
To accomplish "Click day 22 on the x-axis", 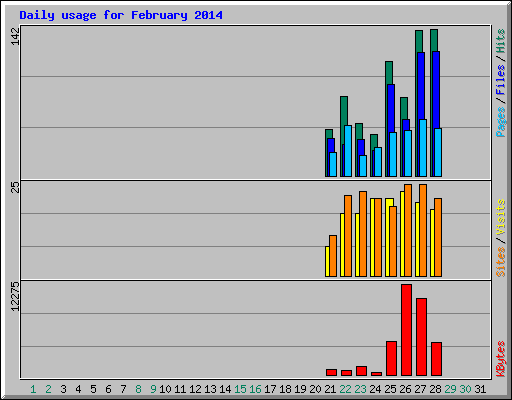I will (x=345, y=389).
